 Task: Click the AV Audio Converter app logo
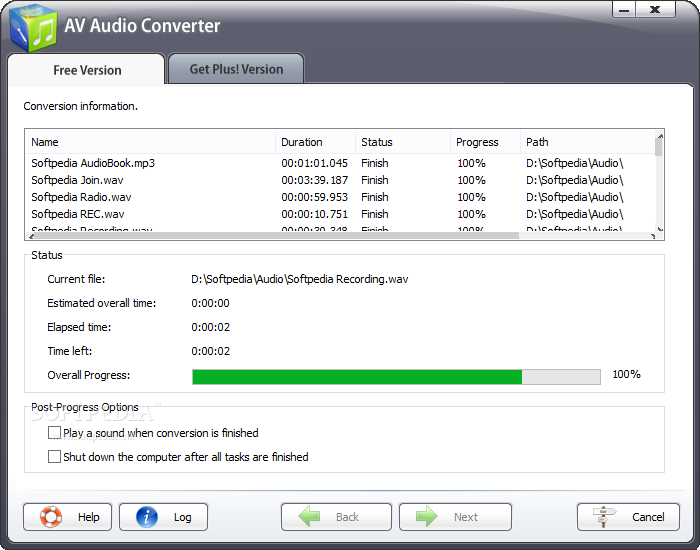[33, 28]
